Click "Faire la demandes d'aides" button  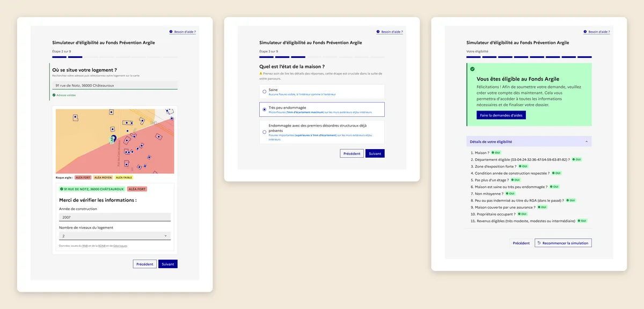coord(501,115)
